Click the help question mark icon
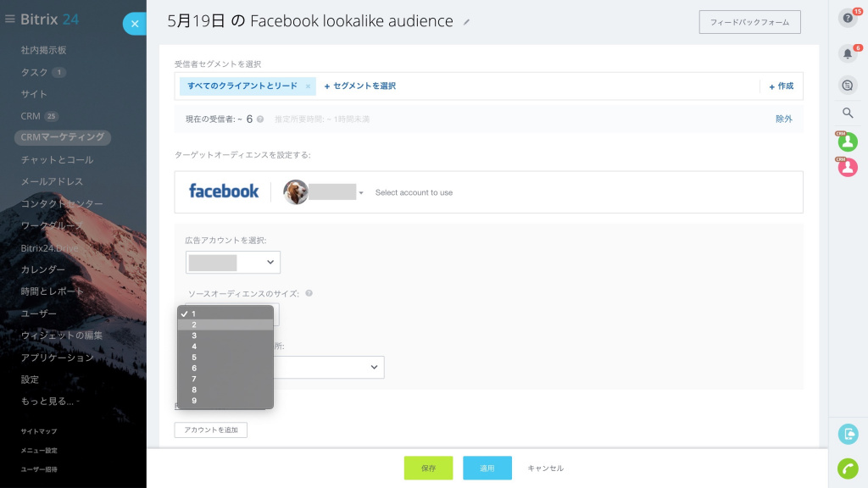Image resolution: width=868 pixels, height=488 pixels. [847, 18]
